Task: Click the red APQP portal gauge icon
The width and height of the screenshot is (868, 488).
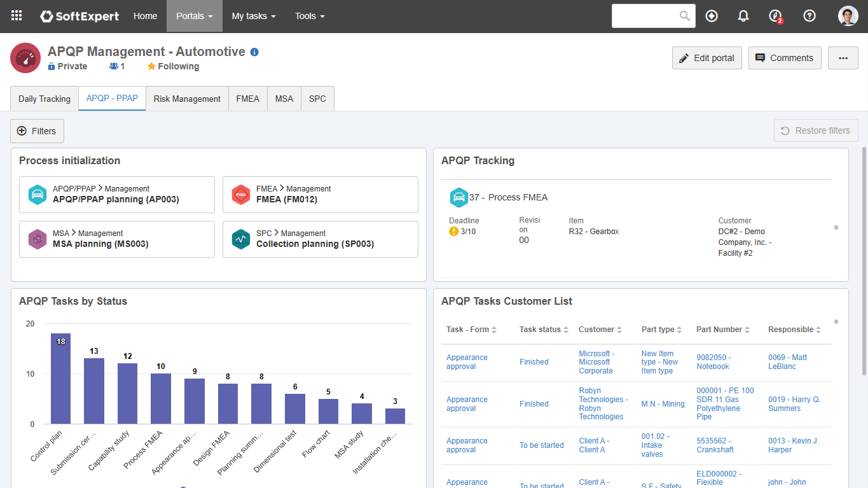Action: tap(25, 59)
